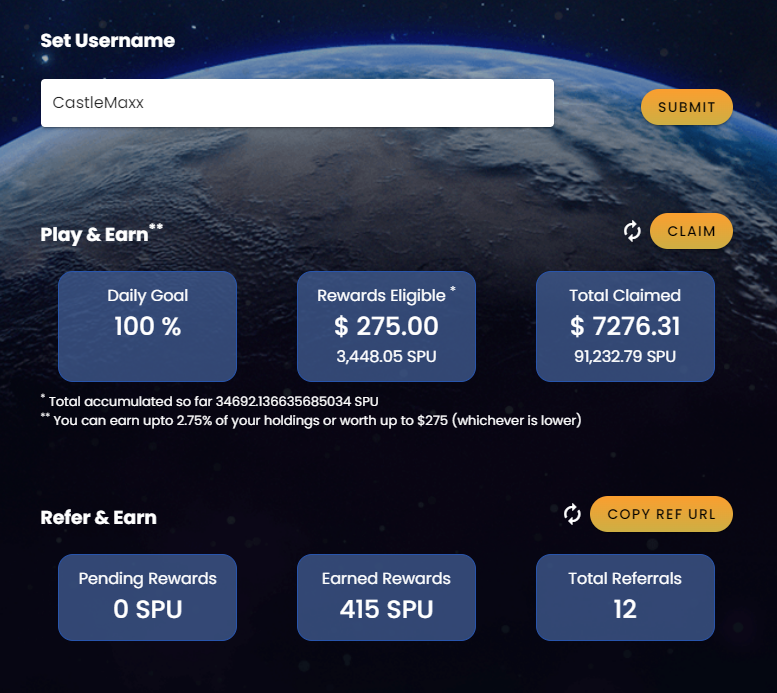
Task: Click the asterisk beside Rewards Eligible
Action: (453, 289)
